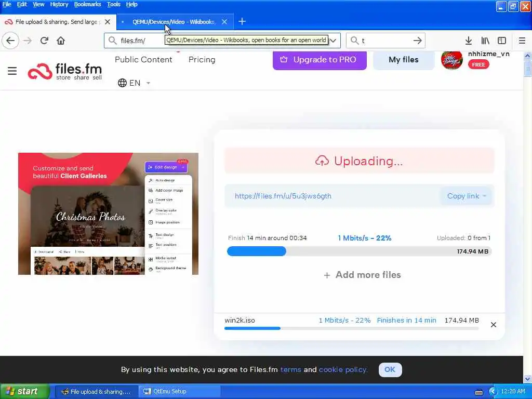Viewport: 532px width, 399px height.
Task: Click the files.fm upload share URL
Action: [x=283, y=196]
